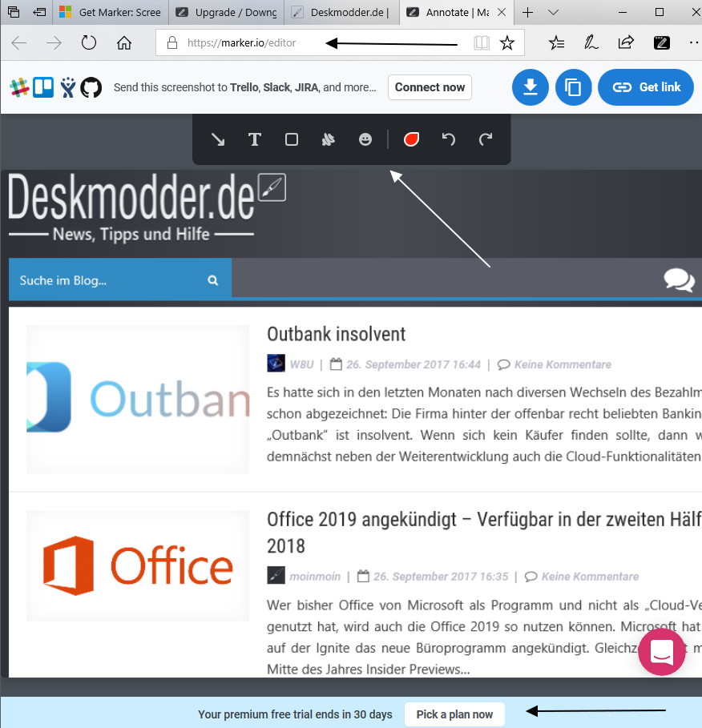Image resolution: width=702 pixels, height=728 pixels.
Task: Open the emoji sticker tool
Action: click(x=365, y=139)
